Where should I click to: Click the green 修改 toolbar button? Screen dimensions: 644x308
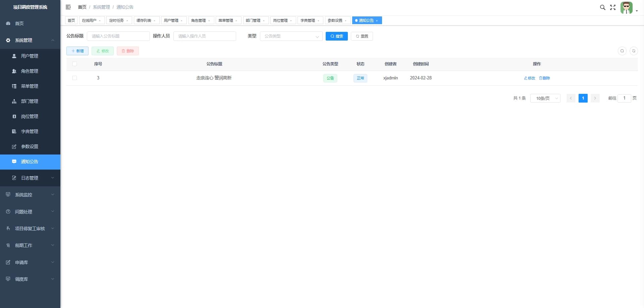[103, 51]
